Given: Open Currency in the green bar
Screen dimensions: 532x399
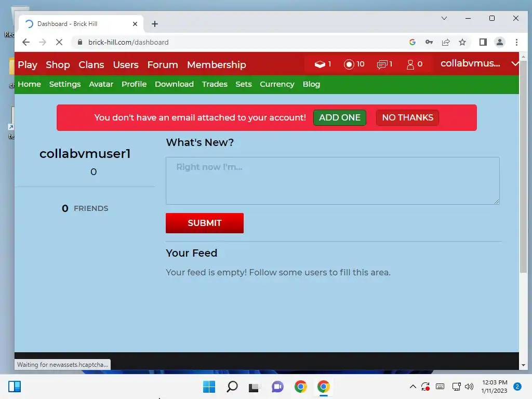Looking at the screenshot, I should coord(277,84).
